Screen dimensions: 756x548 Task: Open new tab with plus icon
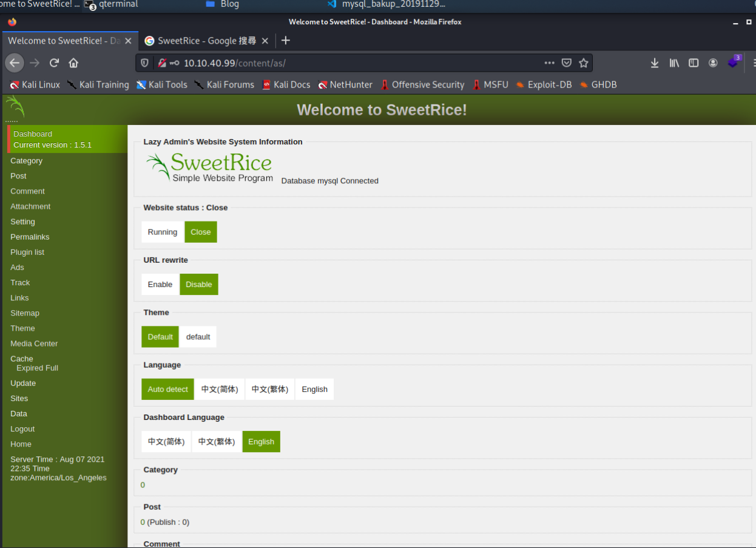[x=286, y=41]
